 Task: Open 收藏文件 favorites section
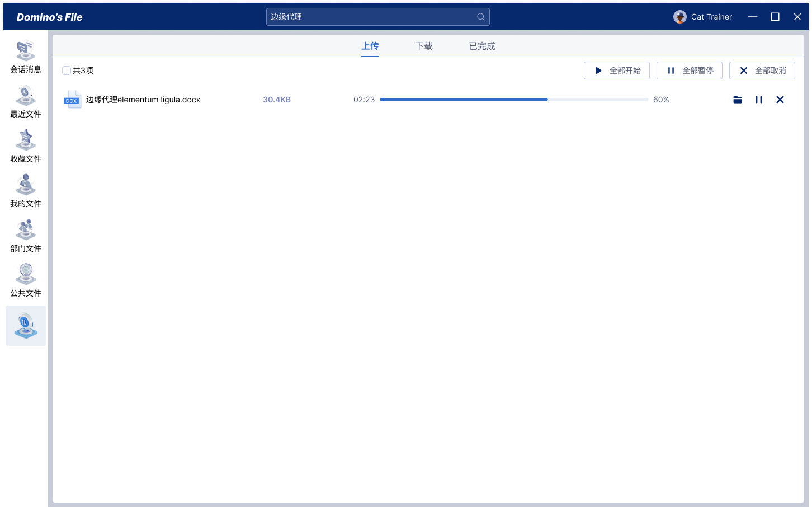pos(26,147)
